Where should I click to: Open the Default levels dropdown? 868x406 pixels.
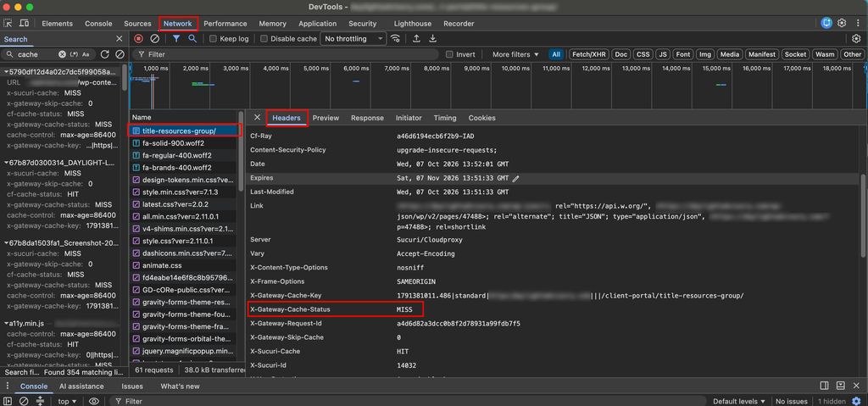(738, 401)
